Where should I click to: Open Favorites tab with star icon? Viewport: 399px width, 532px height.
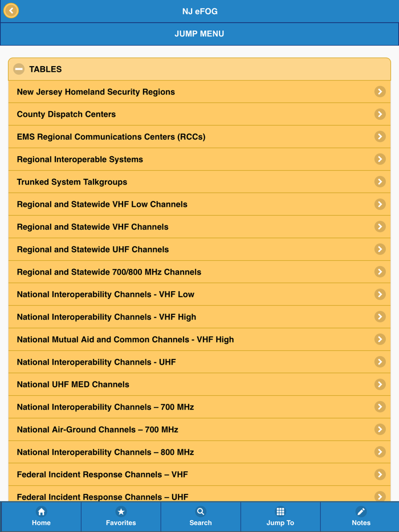click(x=121, y=517)
